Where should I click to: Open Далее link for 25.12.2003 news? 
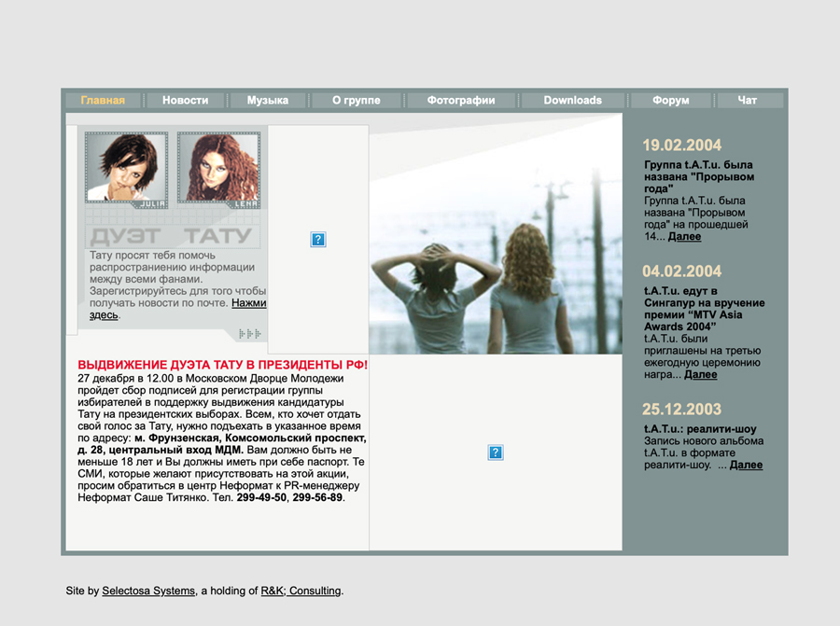[x=746, y=465]
